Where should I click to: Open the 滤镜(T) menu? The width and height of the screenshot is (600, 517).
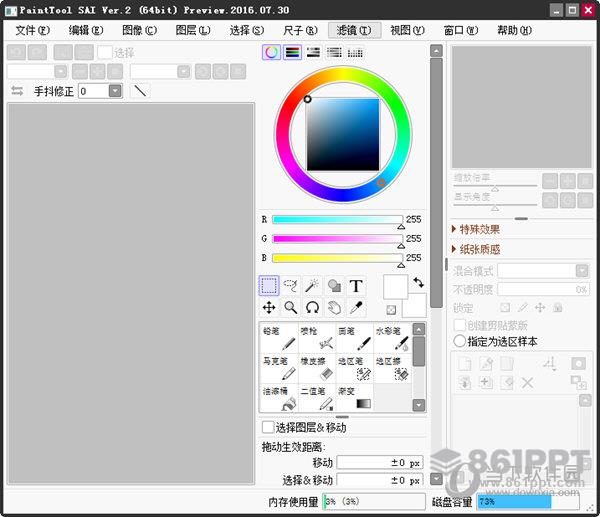point(354,30)
